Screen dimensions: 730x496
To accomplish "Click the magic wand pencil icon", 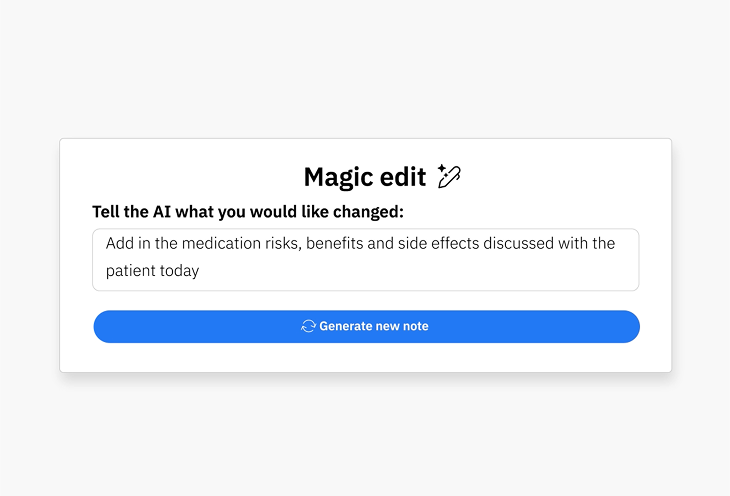I will pos(449,177).
